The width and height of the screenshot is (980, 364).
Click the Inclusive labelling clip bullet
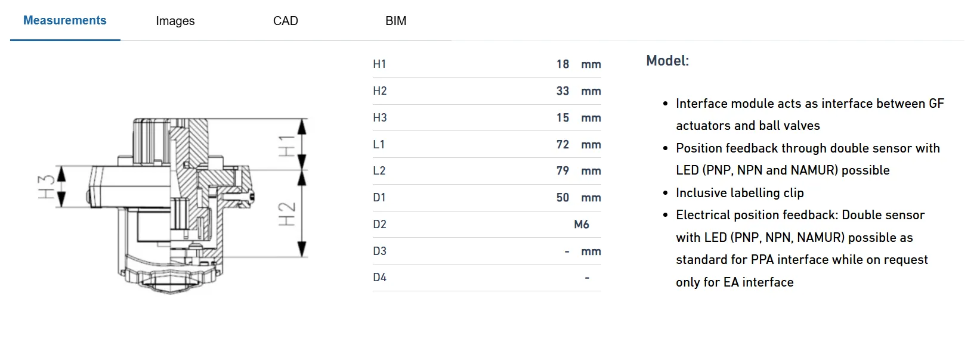(740, 193)
